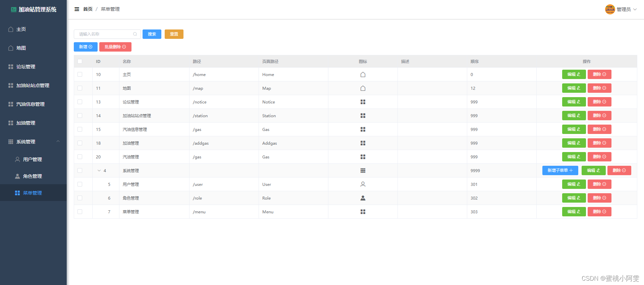Screen dimensions: 644x285
Task: Check the checkbox for row ID 10
Action: pyautogui.click(x=80, y=75)
